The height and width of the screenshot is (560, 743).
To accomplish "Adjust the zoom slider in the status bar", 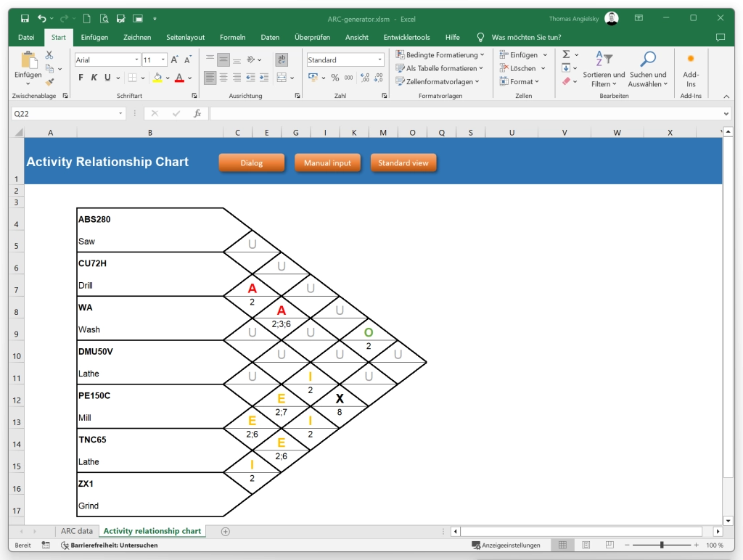I will pyautogui.click(x=661, y=545).
